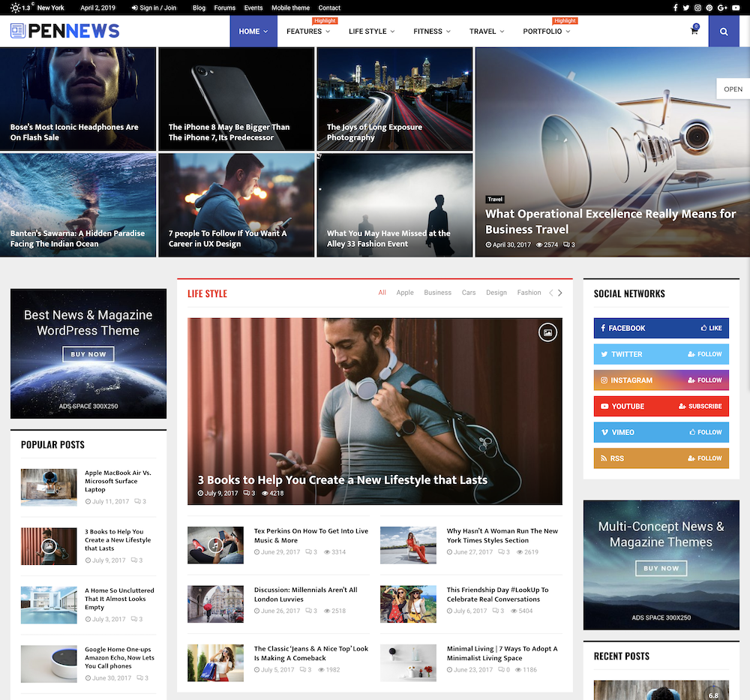750x700 pixels.
Task: View the shopping cart icon in the navbar
Action: coord(694,32)
